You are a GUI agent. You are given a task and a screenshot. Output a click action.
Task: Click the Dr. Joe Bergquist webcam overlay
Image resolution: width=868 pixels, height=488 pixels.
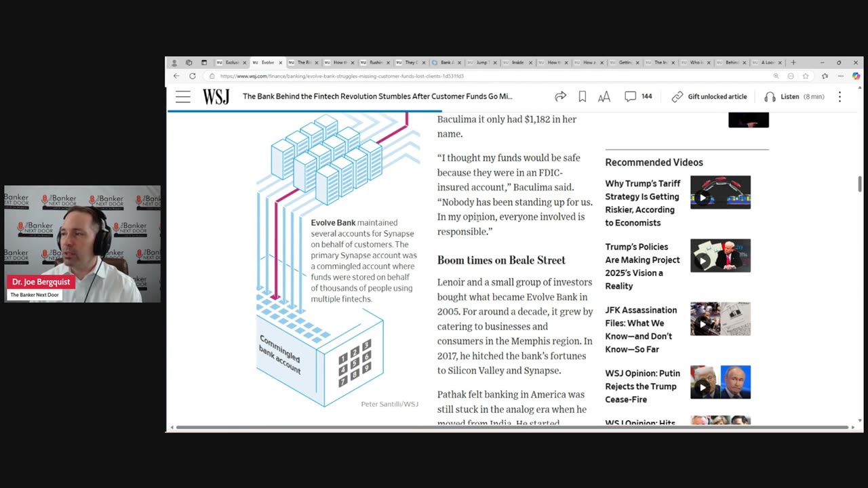pyautogui.click(x=83, y=244)
